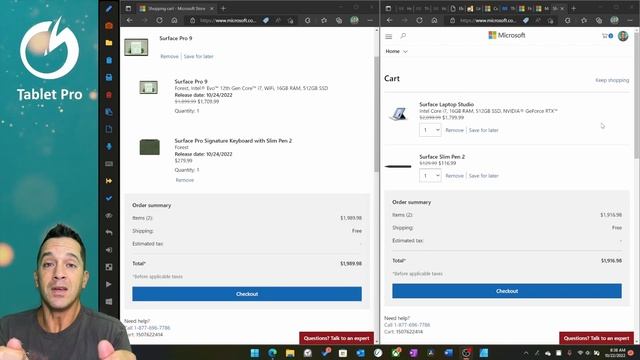Open home page in the left browser window

point(174,20)
